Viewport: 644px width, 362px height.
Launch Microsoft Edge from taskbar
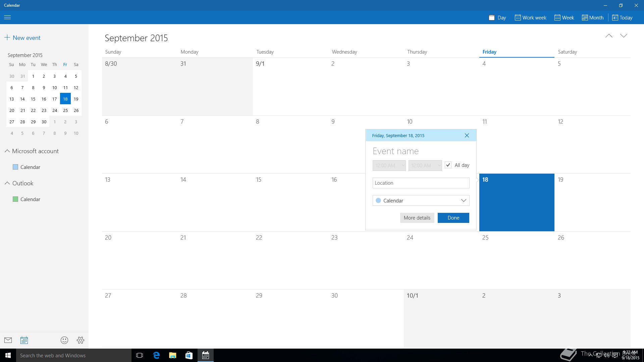tap(156, 355)
